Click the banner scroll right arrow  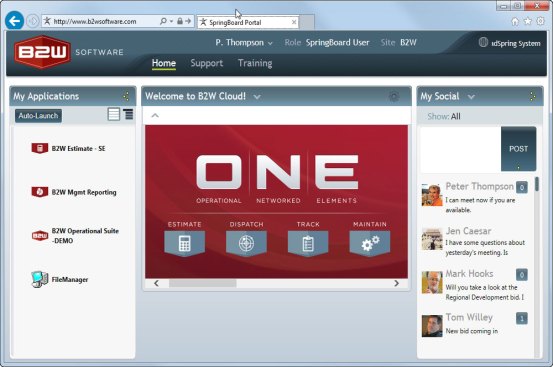(x=396, y=283)
